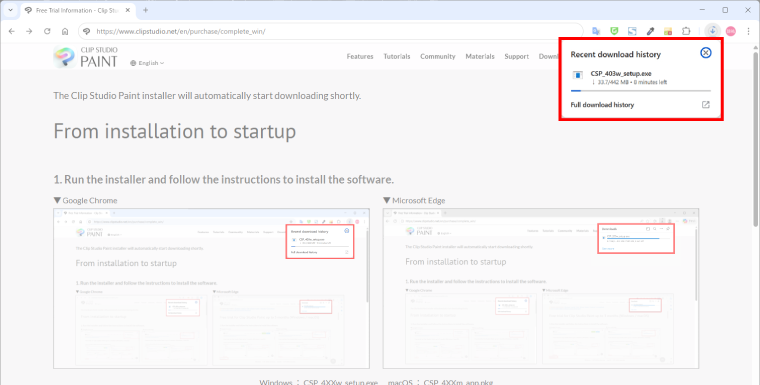Open the Materials menu item
The width and height of the screenshot is (760, 385).
coord(480,56)
